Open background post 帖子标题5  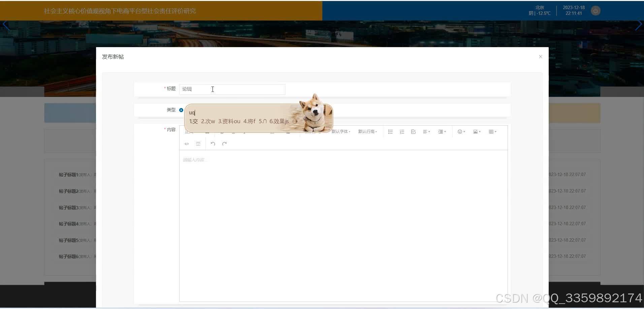point(68,240)
